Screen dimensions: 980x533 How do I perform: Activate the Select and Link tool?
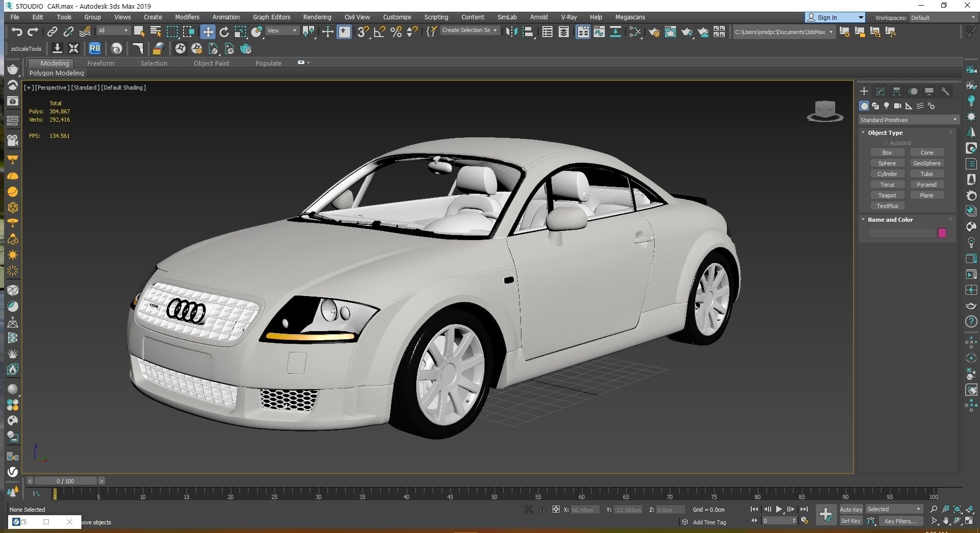click(52, 32)
